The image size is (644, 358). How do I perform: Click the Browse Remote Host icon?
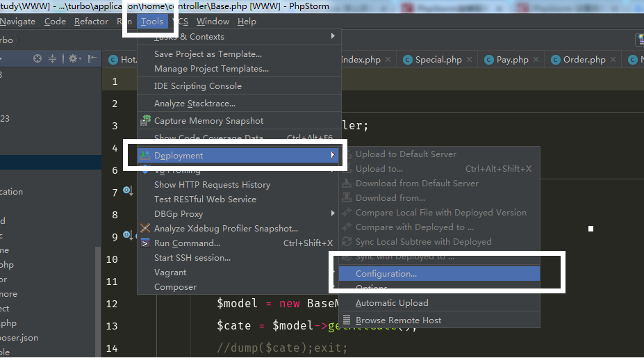tap(347, 320)
